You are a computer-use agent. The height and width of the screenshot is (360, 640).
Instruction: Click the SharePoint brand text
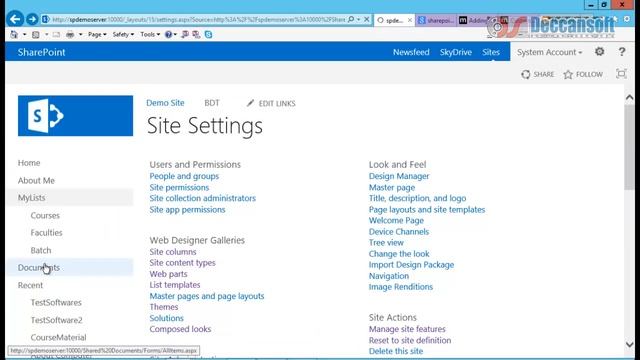pyautogui.click(x=41, y=52)
